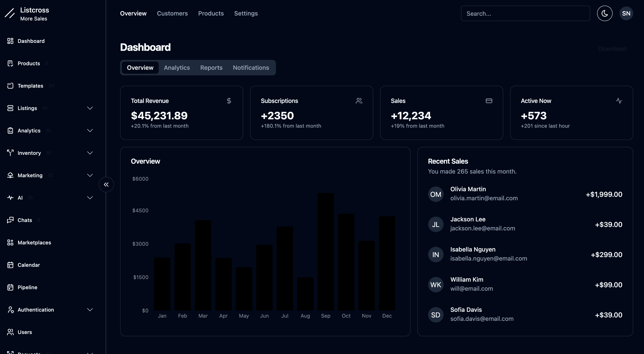Viewport: 644px width, 354px height.
Task: Open Customers in top navigation
Action: (172, 14)
